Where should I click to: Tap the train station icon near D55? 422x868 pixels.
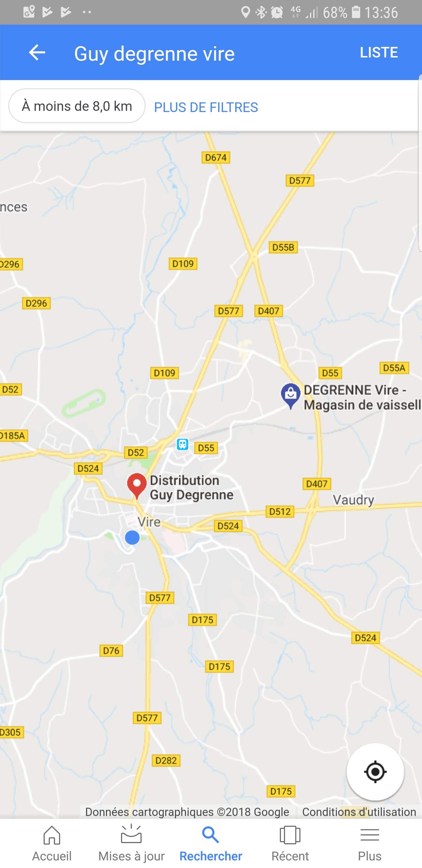tap(183, 444)
